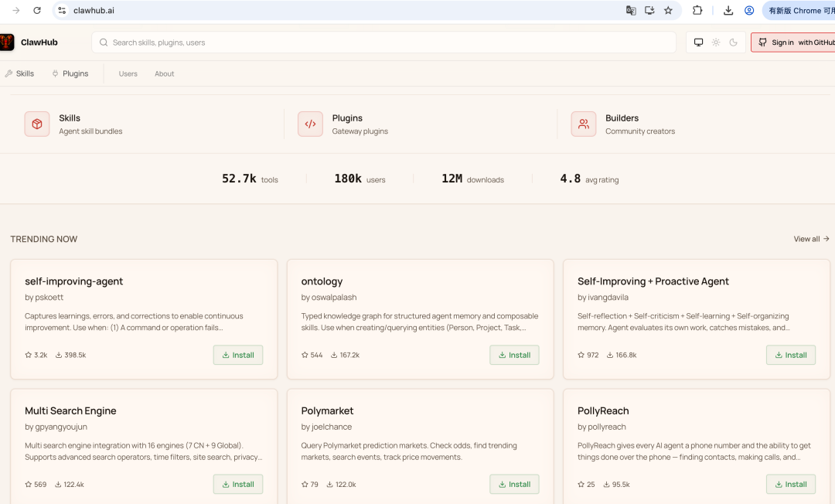Install Multi Search Engine skill
Viewport: 835px width, 504px height.
238,485
